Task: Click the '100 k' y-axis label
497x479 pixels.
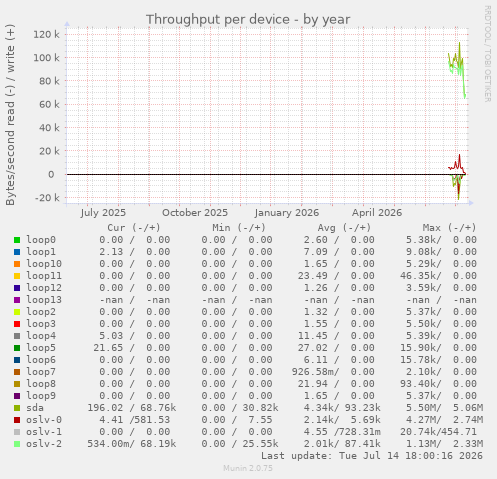Action: tap(46, 58)
